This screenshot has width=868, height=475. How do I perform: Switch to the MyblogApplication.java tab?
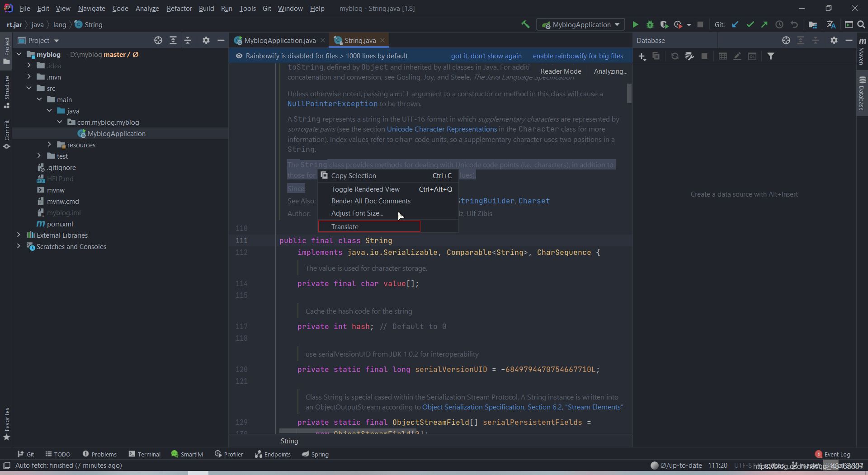[x=279, y=41]
